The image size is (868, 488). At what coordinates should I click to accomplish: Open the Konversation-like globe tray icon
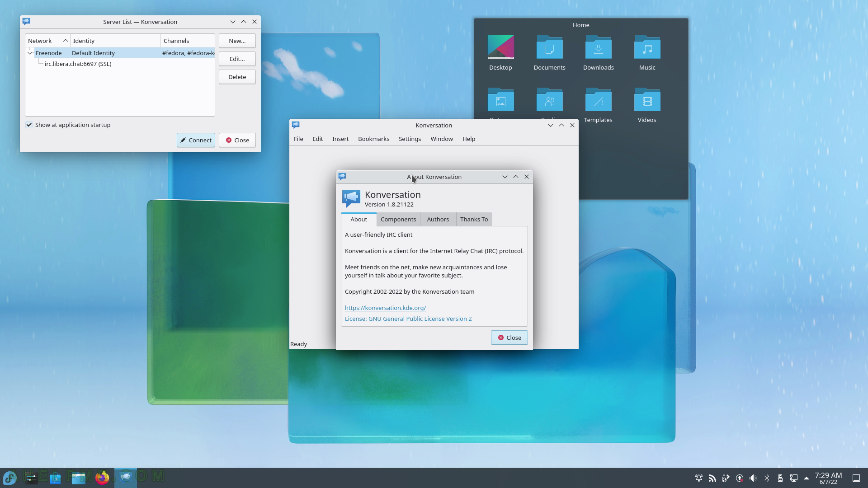pos(726,478)
